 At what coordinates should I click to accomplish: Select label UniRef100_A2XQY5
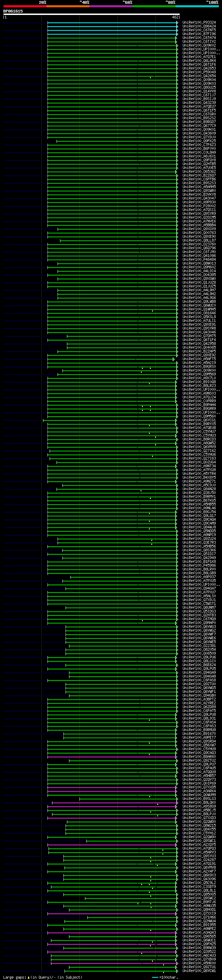click(x=199, y=844)
